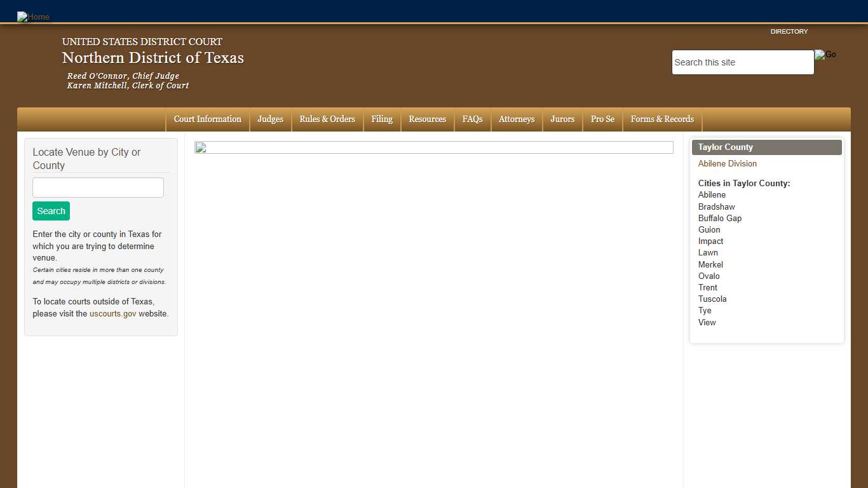Viewport: 868px width, 488px height.
Task: Click the Directory link
Action: [x=789, y=32]
